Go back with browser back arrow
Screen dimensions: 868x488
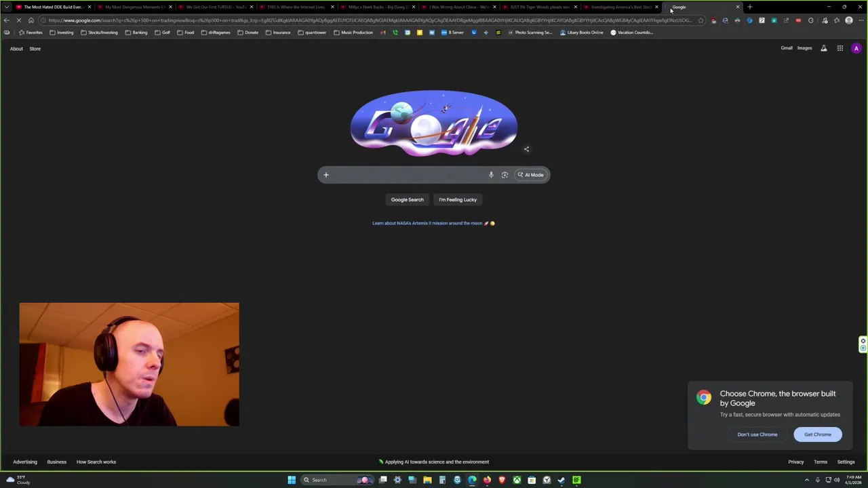7,20
